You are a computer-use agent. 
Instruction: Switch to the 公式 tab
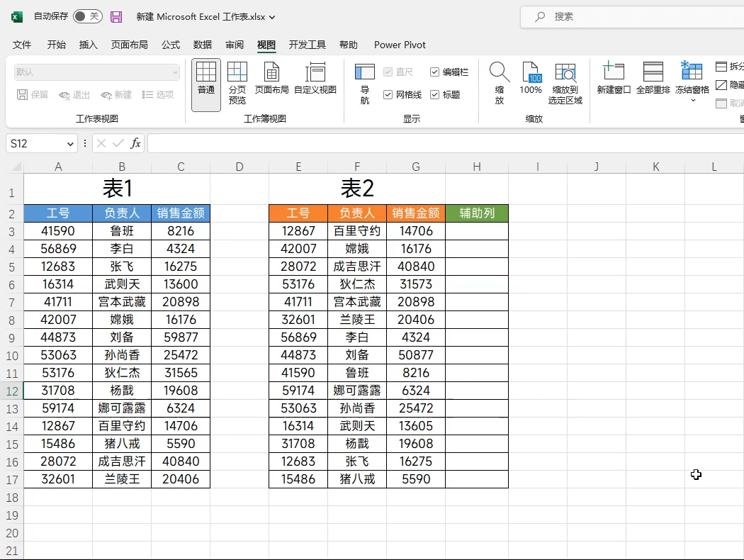171,45
